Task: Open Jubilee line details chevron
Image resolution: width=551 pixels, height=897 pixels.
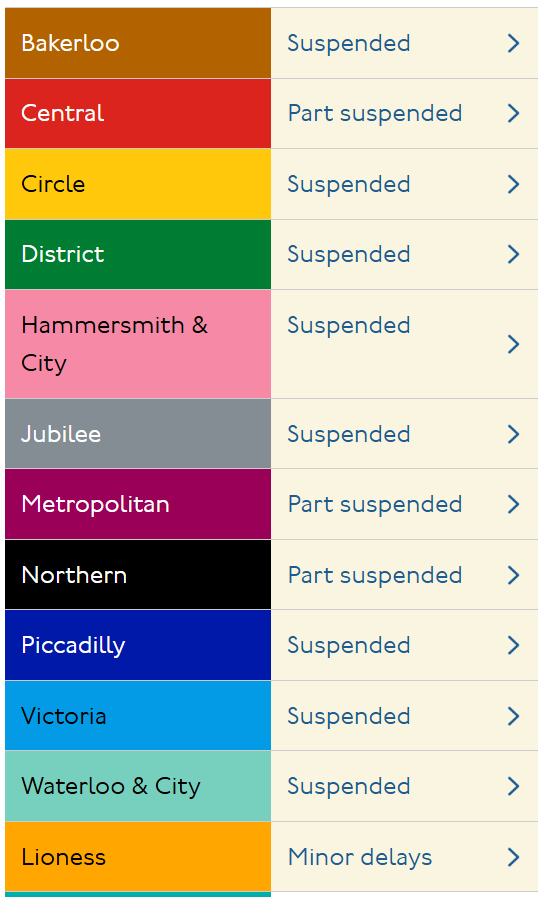Action: click(513, 434)
